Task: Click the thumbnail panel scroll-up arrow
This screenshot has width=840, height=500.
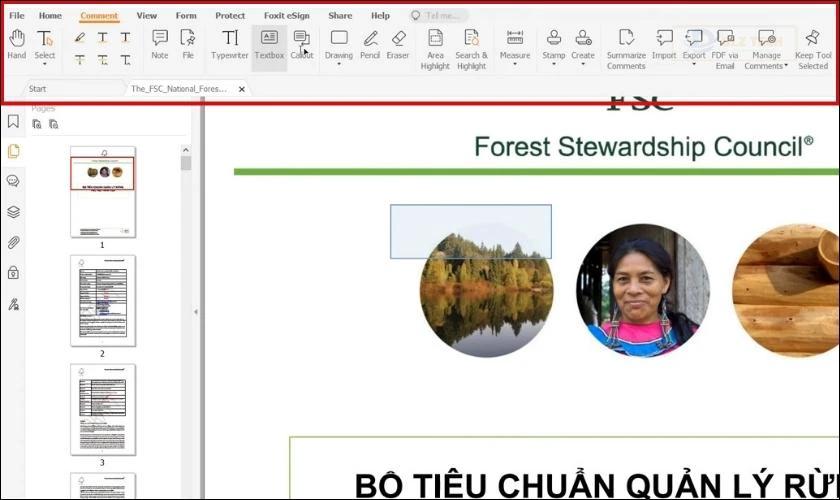Action: click(186, 150)
